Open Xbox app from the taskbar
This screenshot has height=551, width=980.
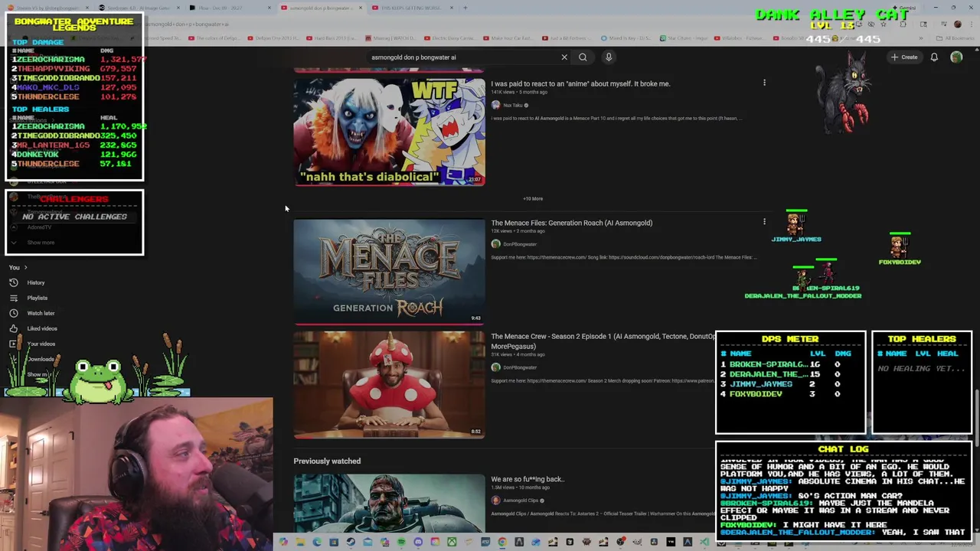point(452,542)
